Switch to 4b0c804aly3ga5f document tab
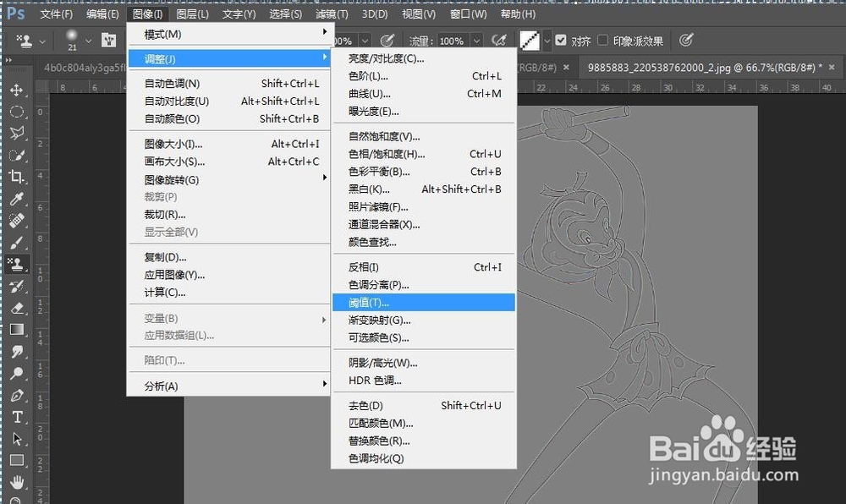Screen dimensions: 846x504 coord(85,68)
